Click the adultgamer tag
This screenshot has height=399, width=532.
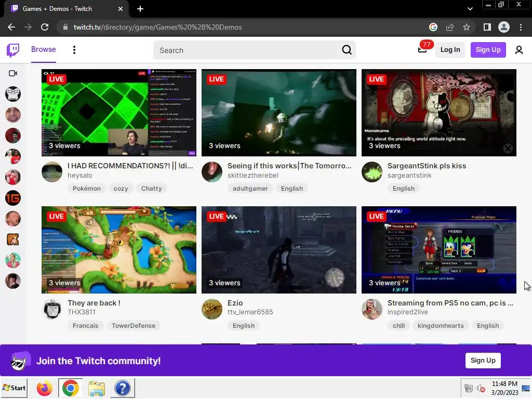[x=250, y=188]
